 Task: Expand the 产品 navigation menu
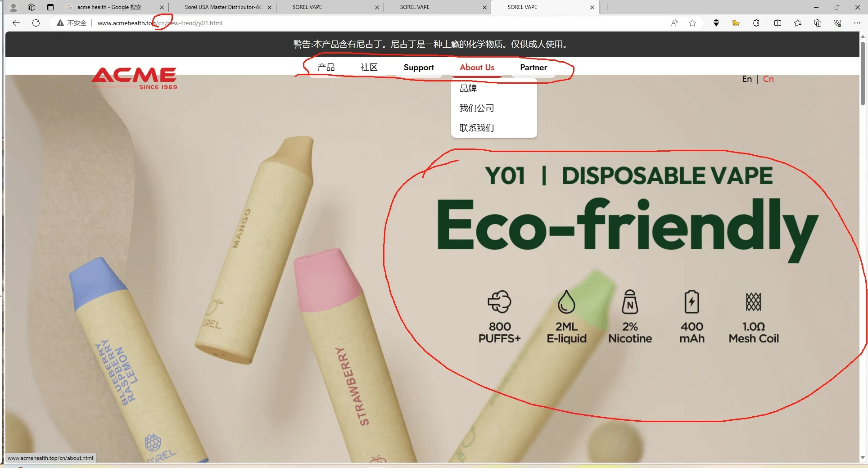325,67
